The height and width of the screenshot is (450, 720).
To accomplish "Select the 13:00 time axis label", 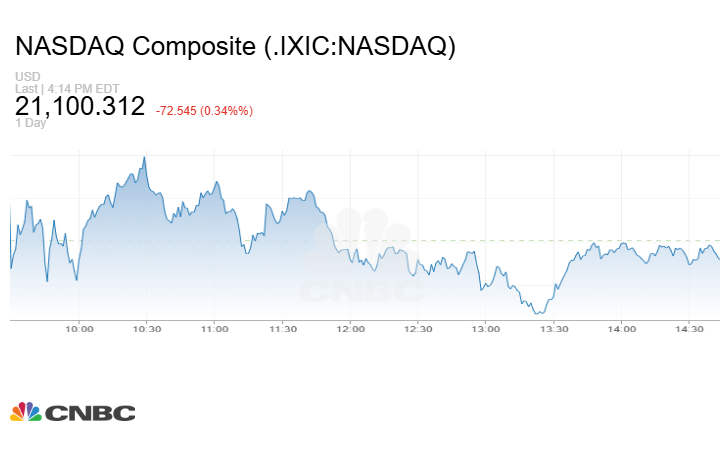I will 486,329.
